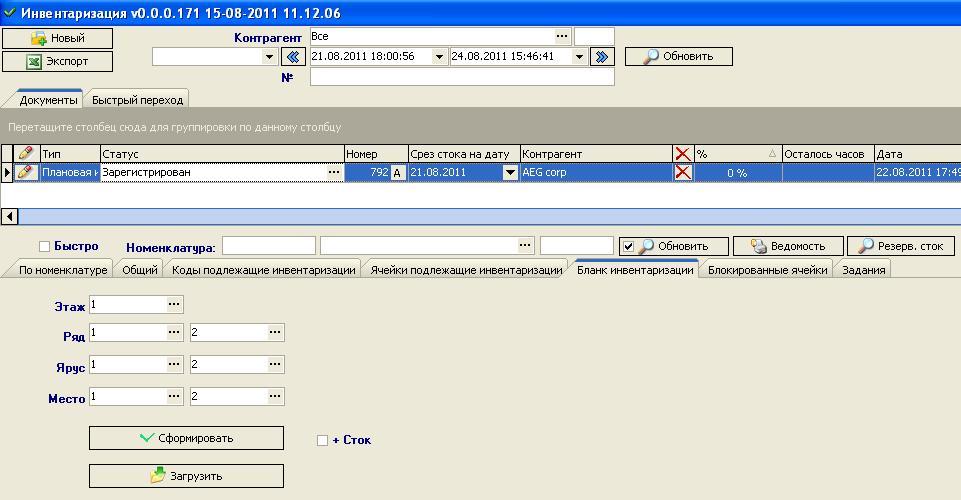
Task: Open the Блокированные ячейки tab
Action: 767,270
